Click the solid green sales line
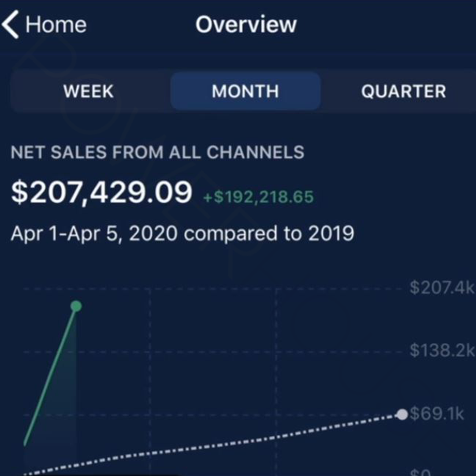 tap(51, 374)
